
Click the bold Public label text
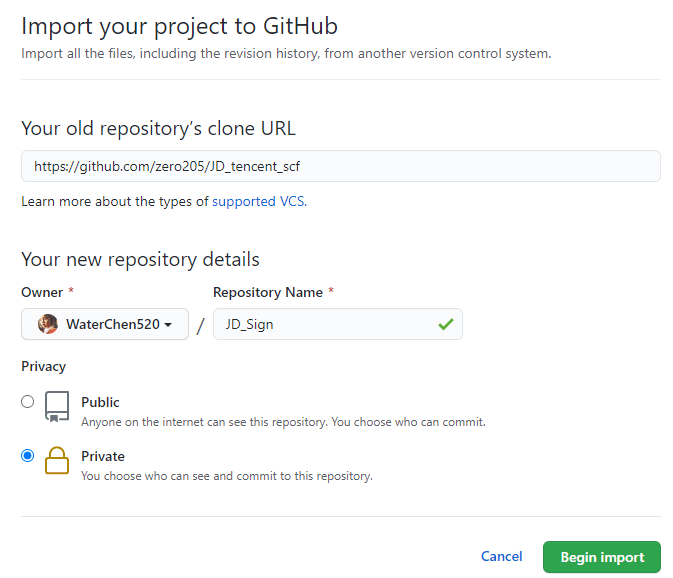(x=100, y=402)
